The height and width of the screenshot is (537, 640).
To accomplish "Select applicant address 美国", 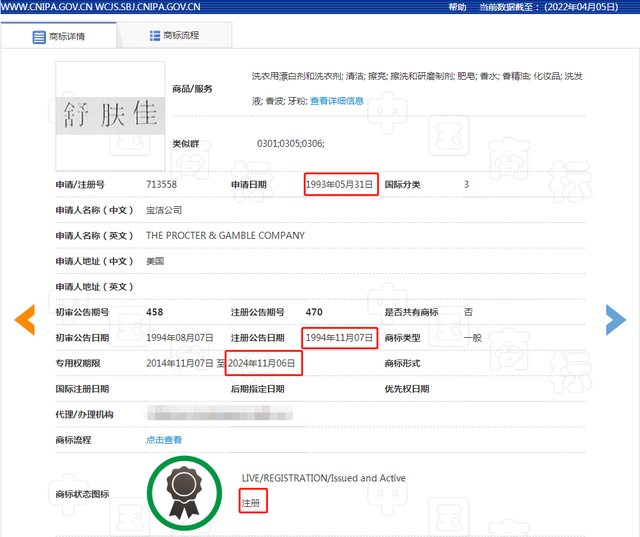I will pyautogui.click(x=155, y=261).
